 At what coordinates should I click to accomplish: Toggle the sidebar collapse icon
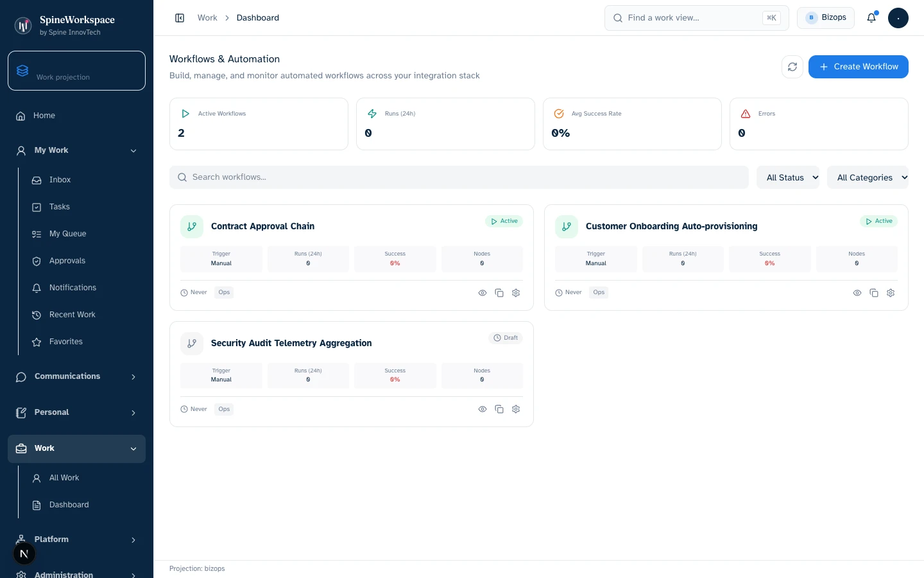[180, 18]
